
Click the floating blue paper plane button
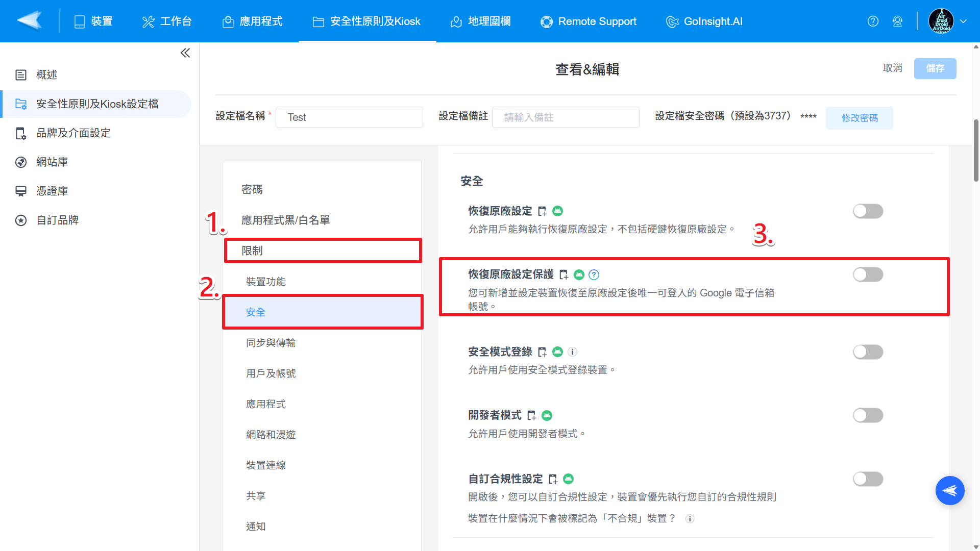click(949, 490)
